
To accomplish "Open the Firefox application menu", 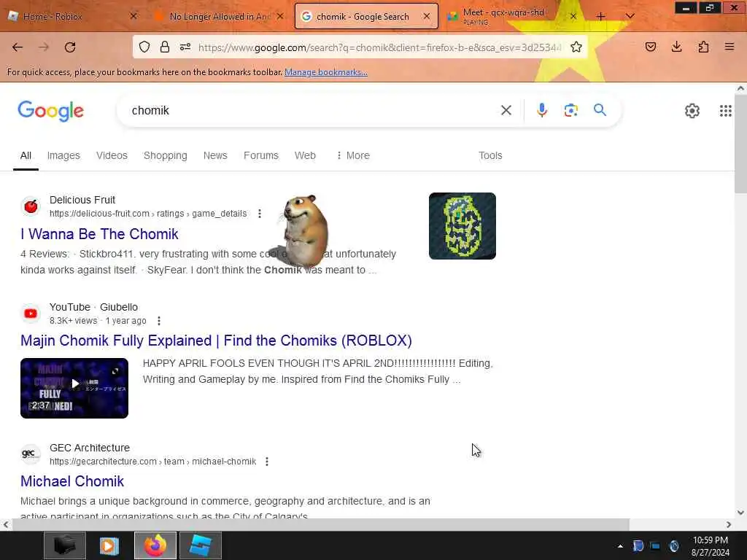I will pyautogui.click(x=729, y=47).
